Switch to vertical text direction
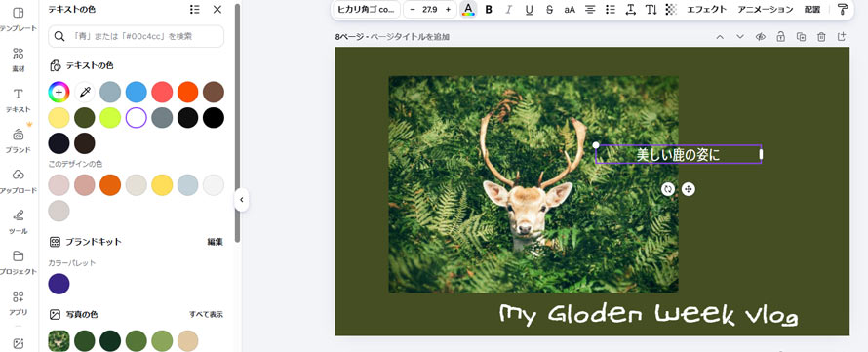This screenshot has height=352, width=868. tap(651, 10)
